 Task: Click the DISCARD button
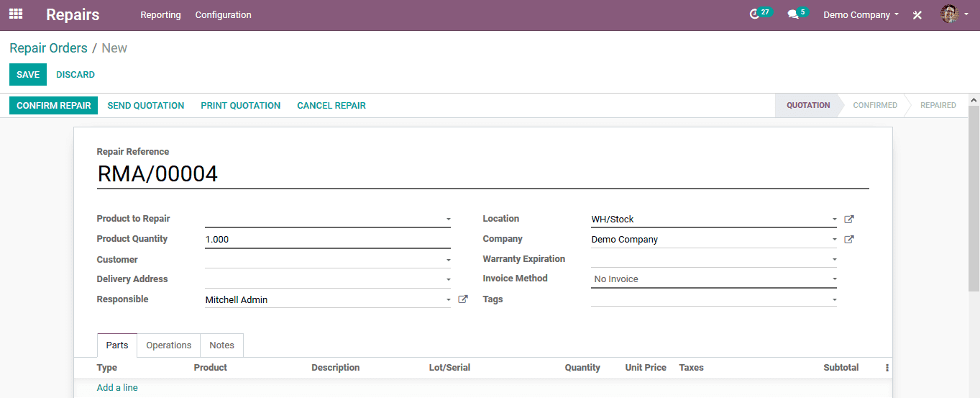[75, 75]
